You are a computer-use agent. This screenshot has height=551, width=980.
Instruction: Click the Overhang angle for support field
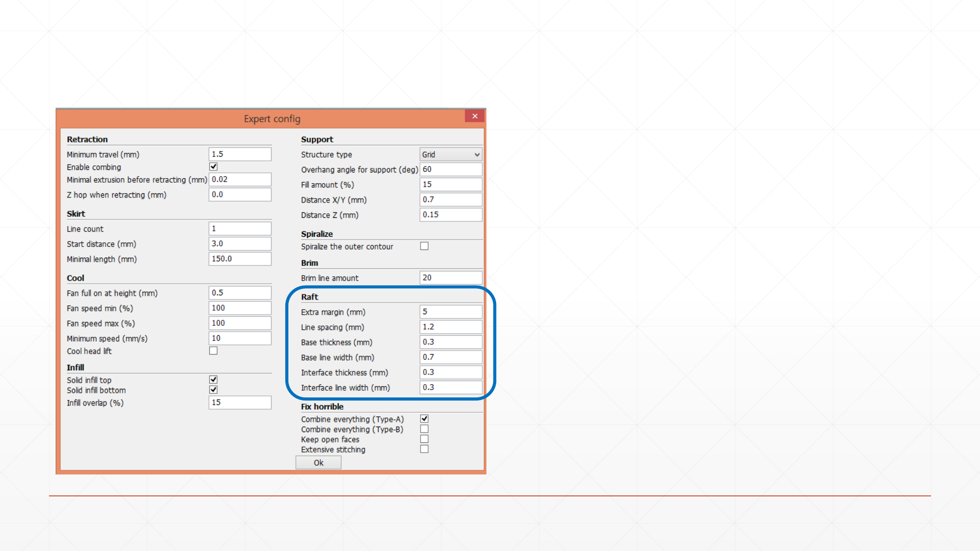[x=450, y=169]
